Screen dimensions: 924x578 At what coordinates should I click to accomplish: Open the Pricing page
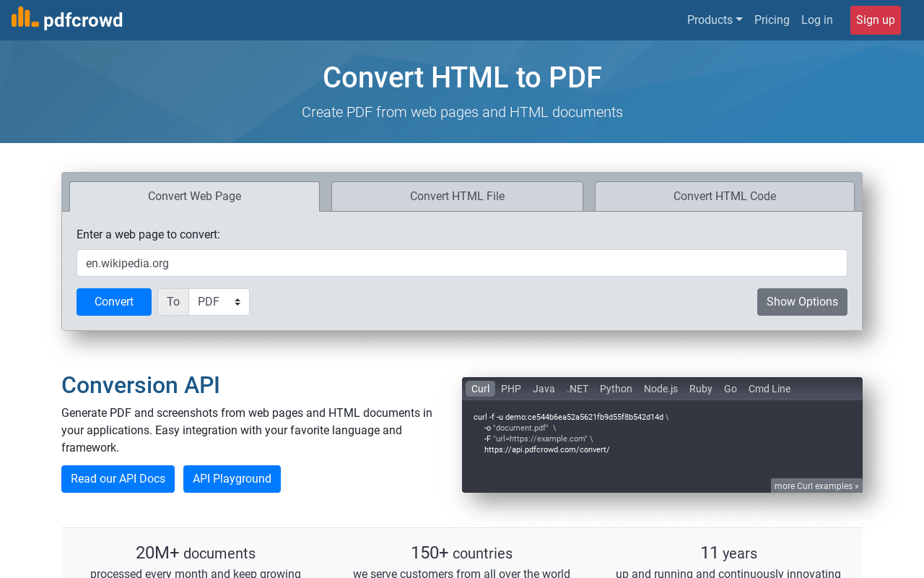click(x=772, y=20)
